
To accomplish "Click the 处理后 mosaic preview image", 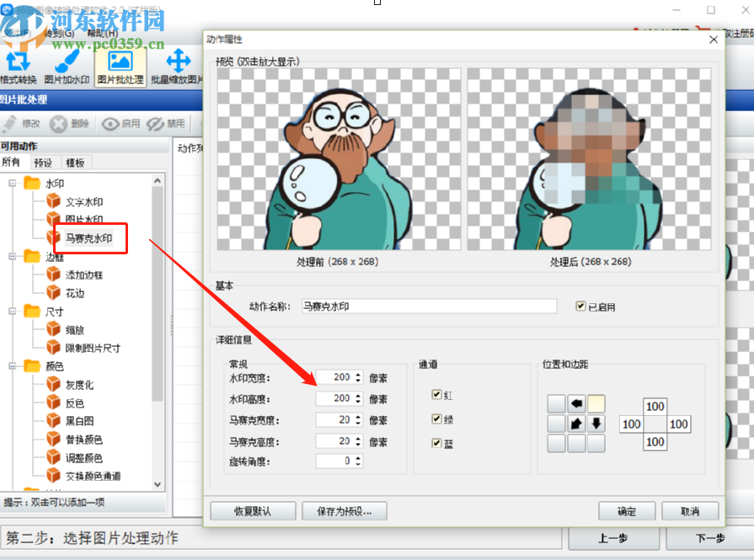I will pos(589,158).
